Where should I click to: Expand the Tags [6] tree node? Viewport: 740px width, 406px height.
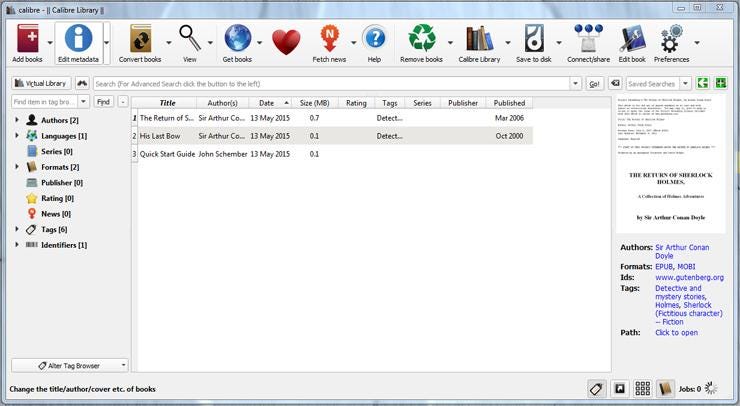click(x=17, y=229)
